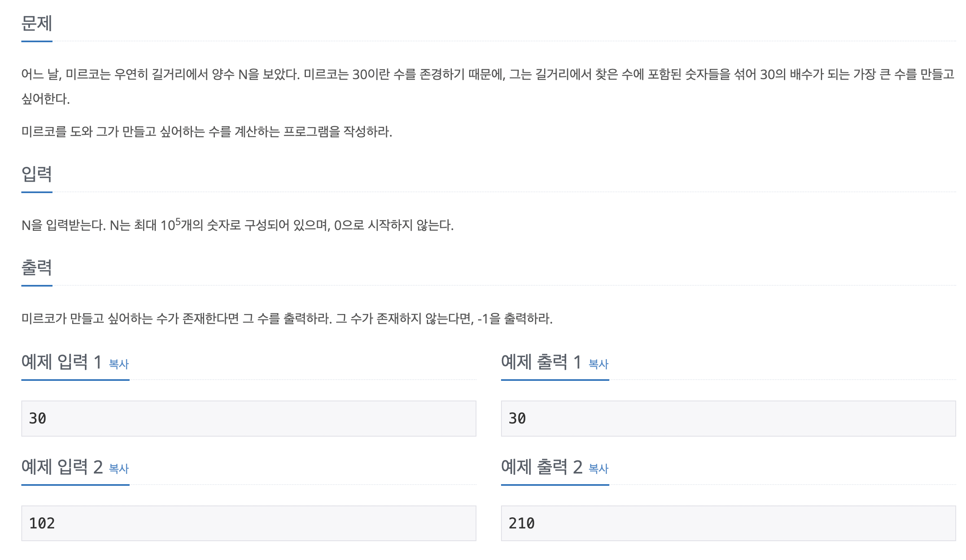The image size is (966, 560).
Task: Click the example input 2 box showing 102
Action: click(x=249, y=523)
